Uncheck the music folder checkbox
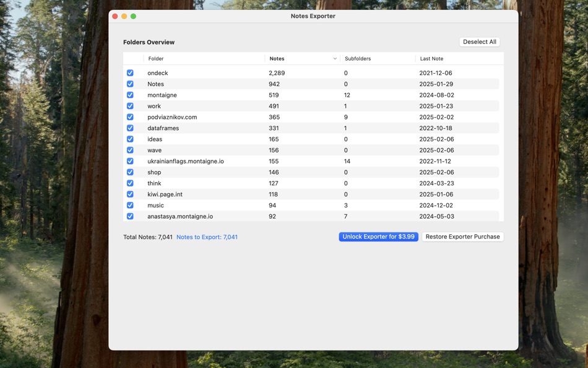Screen dimensions: 588x368 coord(130,205)
